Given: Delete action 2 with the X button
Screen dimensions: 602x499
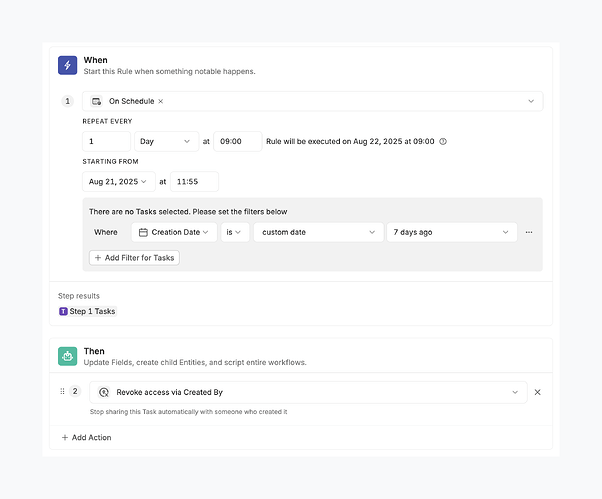Looking at the screenshot, I should (538, 392).
